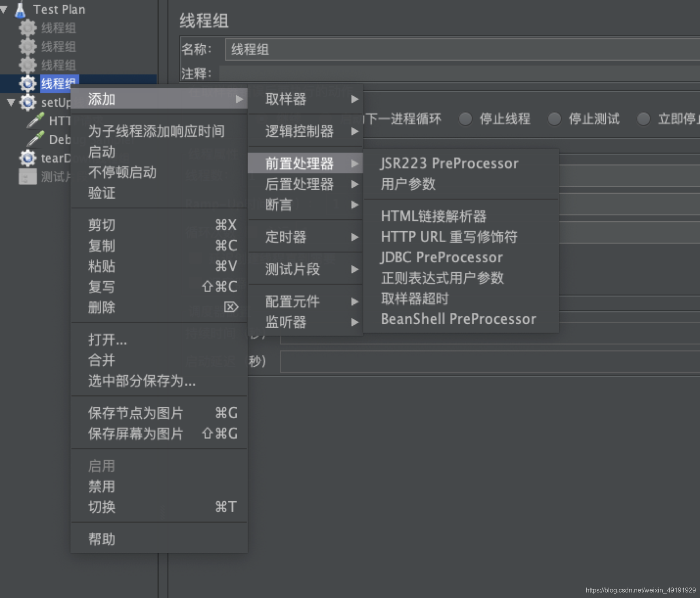Expand the 测试片段 submenu
The width and height of the screenshot is (700, 598).
305,269
